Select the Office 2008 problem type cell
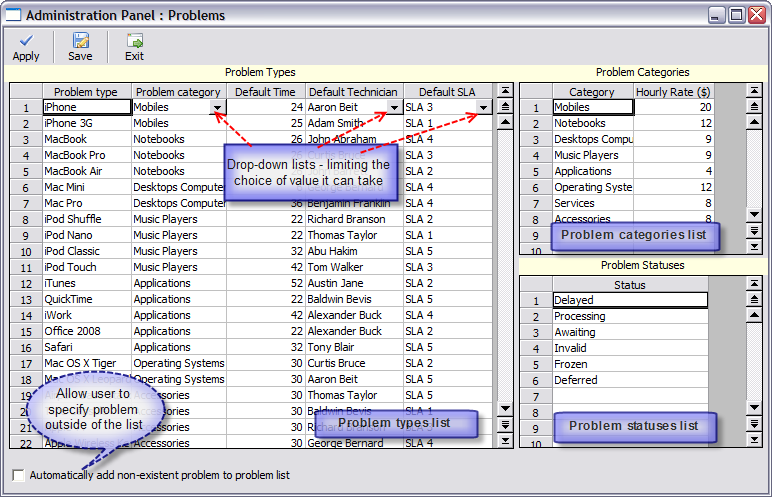This screenshot has width=772, height=497. coord(87,331)
